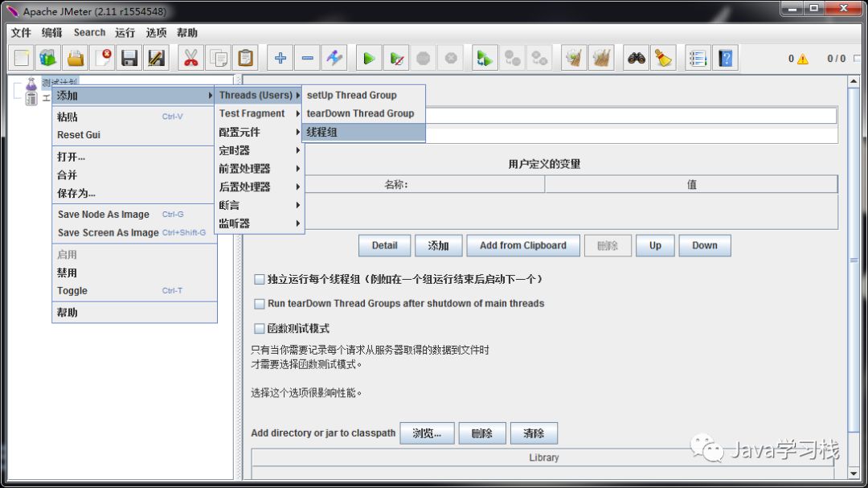Open the 帮助 menu in menu bar
This screenshot has height=488, width=868.
click(187, 33)
